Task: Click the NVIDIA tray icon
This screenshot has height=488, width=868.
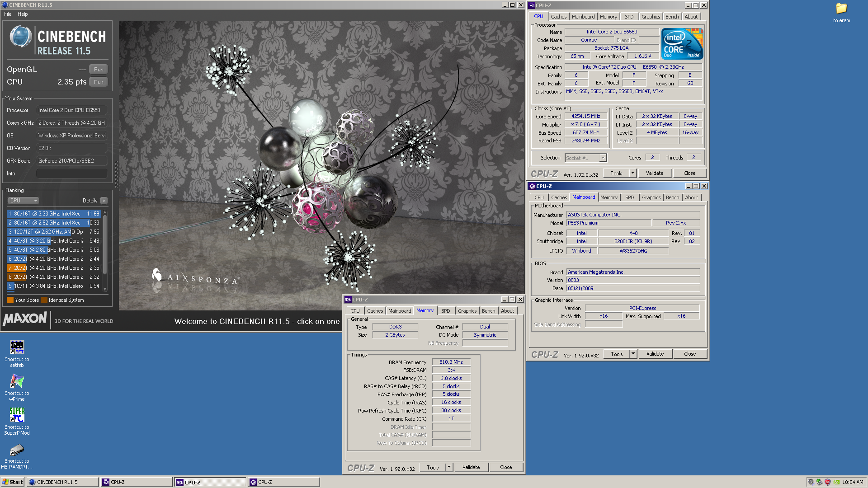Action: point(836,482)
